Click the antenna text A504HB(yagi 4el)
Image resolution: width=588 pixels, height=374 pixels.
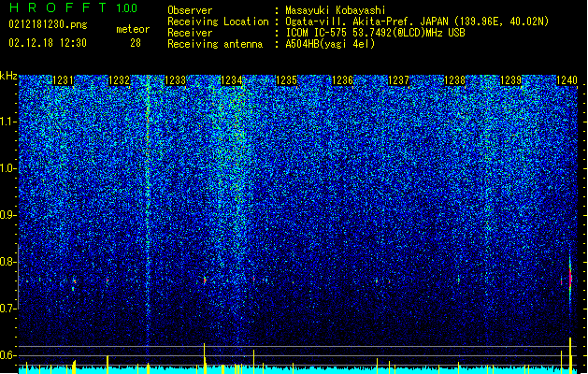coord(330,44)
